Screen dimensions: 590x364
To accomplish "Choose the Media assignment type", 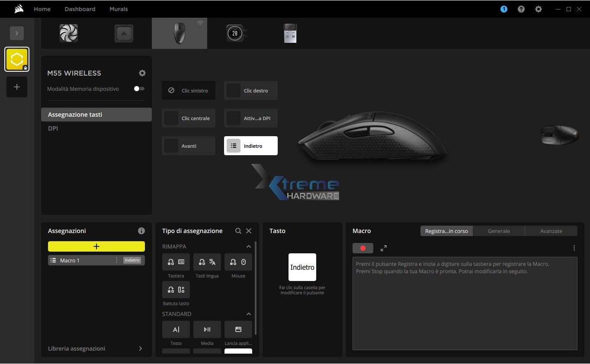I will point(207,329).
